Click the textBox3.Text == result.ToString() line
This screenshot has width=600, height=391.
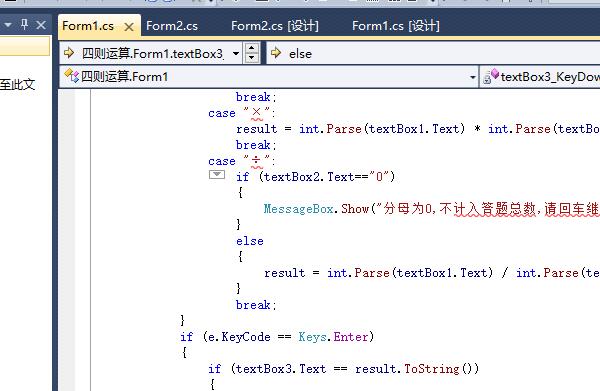click(x=343, y=369)
